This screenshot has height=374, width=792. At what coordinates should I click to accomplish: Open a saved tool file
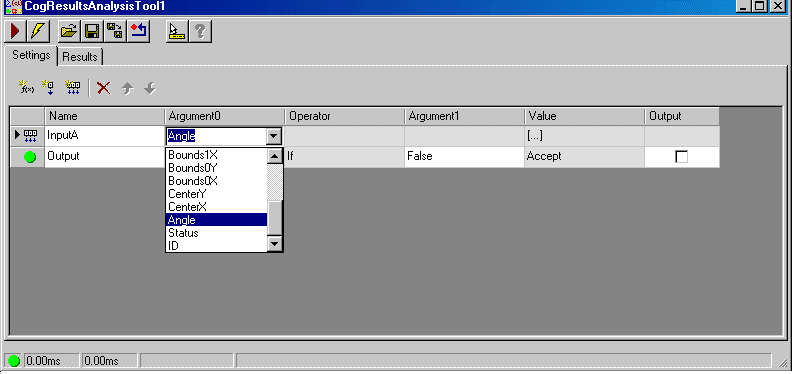69,31
